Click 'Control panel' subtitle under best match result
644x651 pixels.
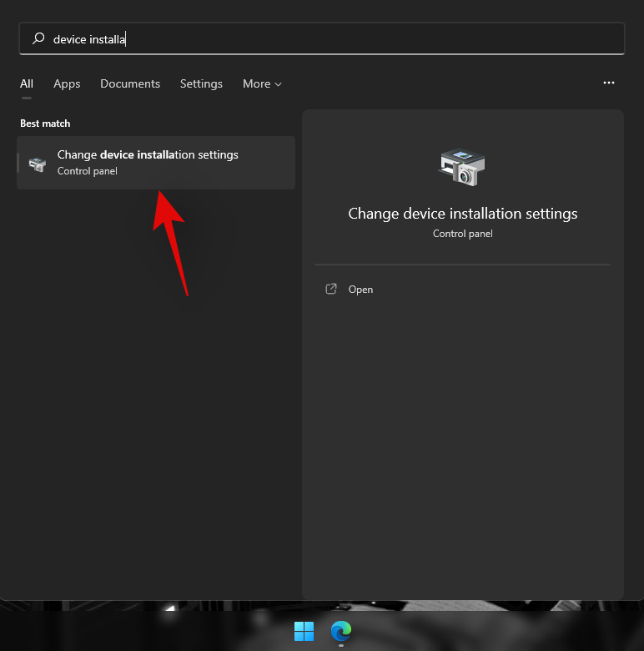[88, 171]
